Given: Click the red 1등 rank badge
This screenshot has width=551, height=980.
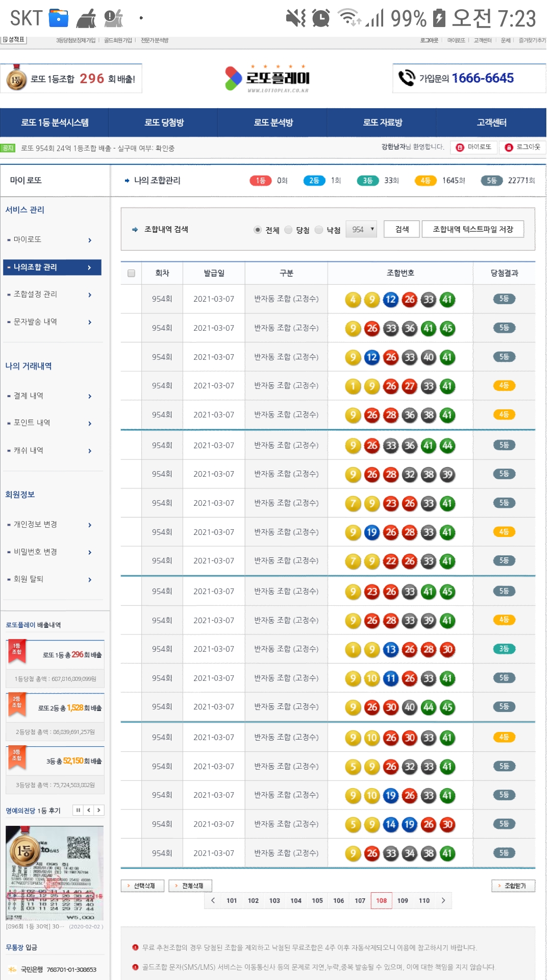Looking at the screenshot, I should pos(261,181).
